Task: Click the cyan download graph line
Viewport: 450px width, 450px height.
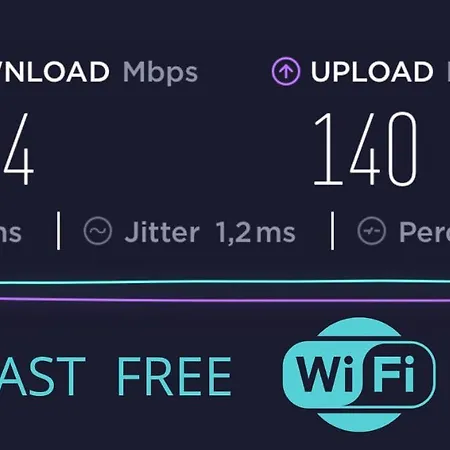Action: pos(225,282)
